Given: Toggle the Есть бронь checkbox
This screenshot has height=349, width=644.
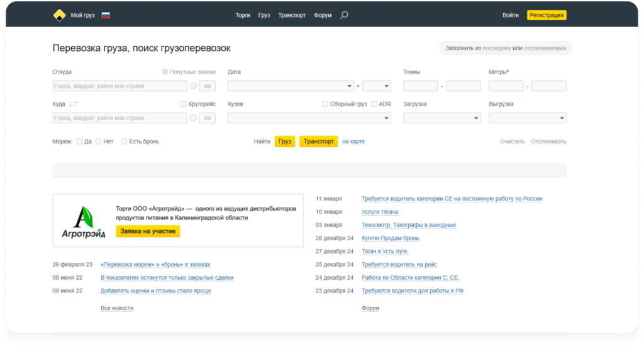Looking at the screenshot, I should (124, 141).
